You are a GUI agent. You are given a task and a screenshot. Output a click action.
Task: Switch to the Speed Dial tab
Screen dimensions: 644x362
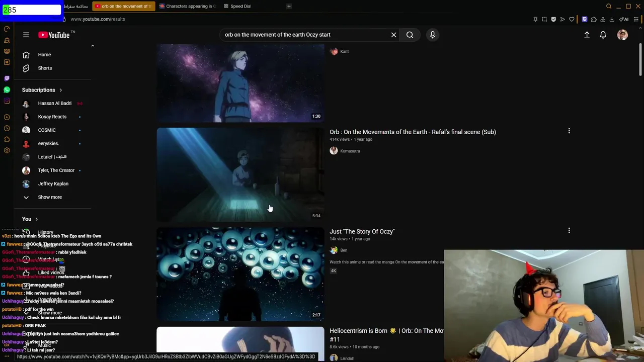[x=237, y=6]
